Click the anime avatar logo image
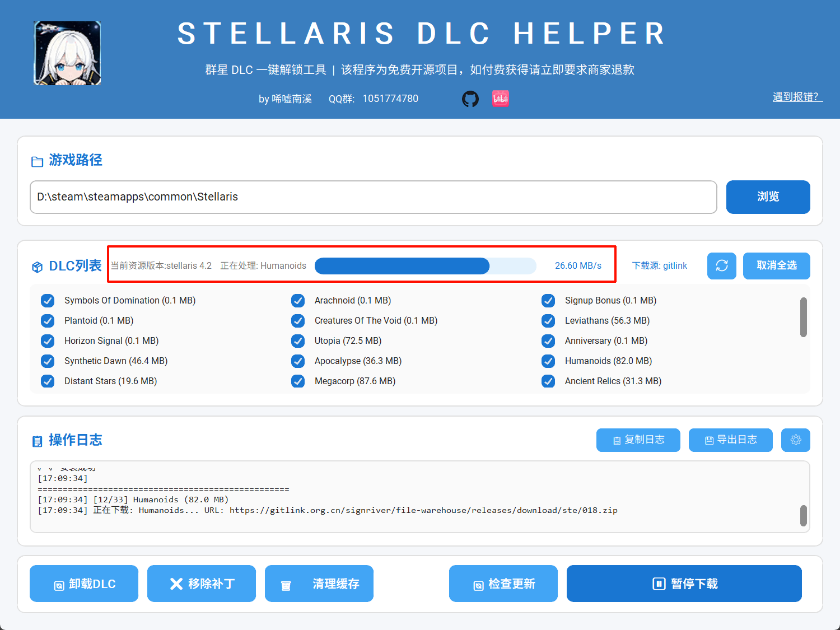Screen dimensions: 840x630 tap(67, 53)
